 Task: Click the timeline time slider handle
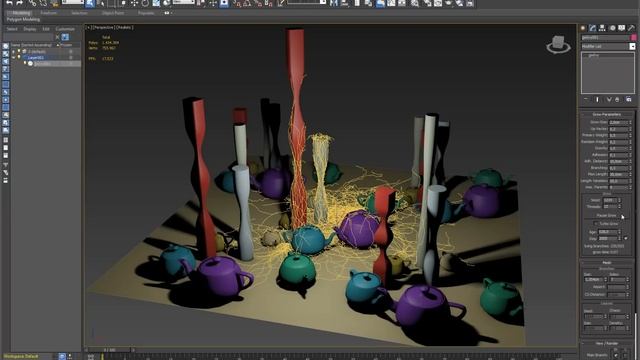click(x=109, y=350)
